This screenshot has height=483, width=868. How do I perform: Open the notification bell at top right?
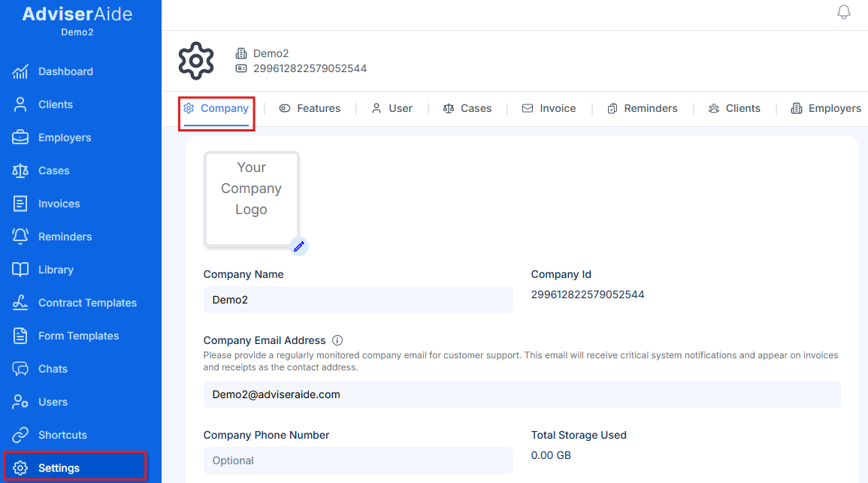[843, 12]
